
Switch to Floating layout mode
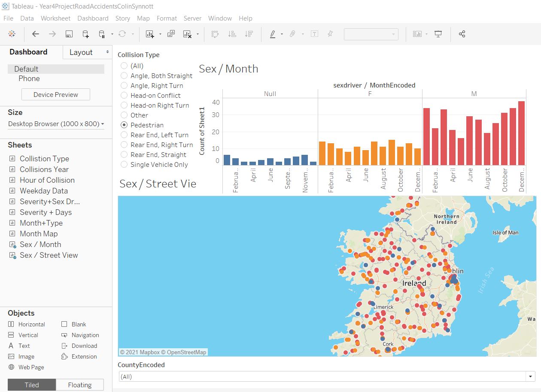click(80, 385)
